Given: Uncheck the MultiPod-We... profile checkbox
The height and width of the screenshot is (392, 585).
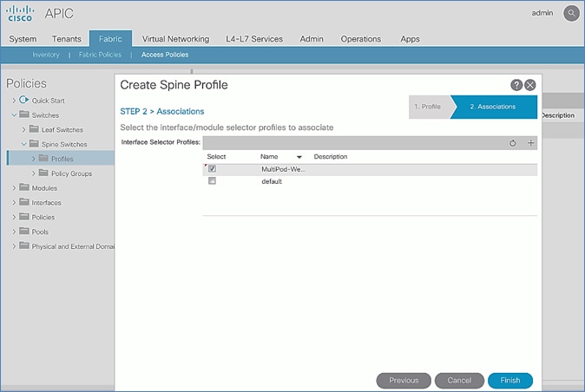Looking at the screenshot, I should coord(212,169).
